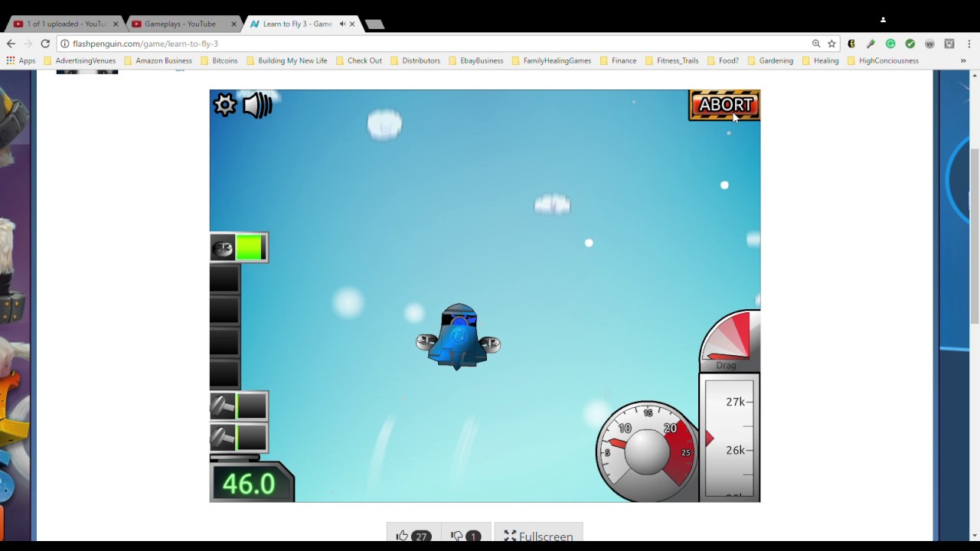Open Fitness_Trails bookmark folder
Viewport: 980px width, 551px height.
tap(671, 60)
